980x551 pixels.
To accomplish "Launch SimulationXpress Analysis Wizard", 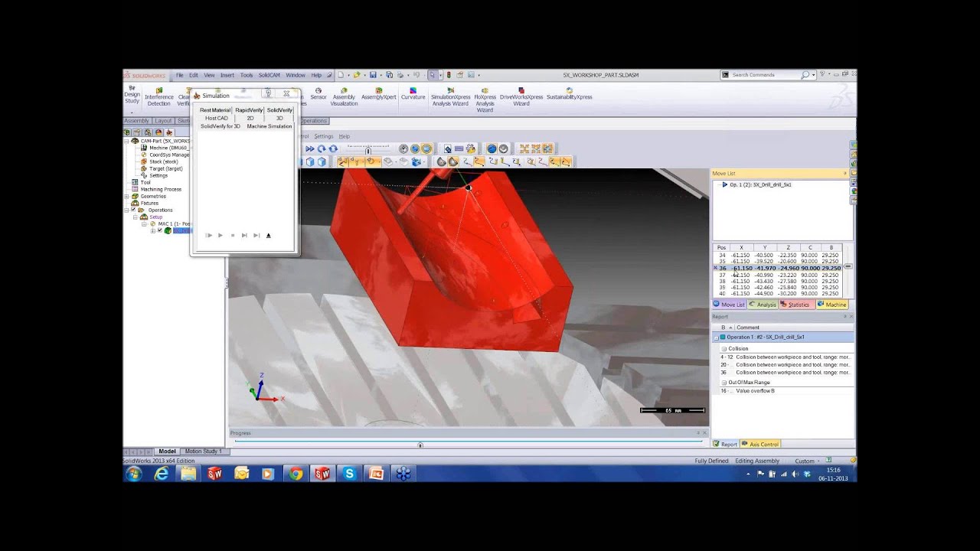I will [x=451, y=96].
